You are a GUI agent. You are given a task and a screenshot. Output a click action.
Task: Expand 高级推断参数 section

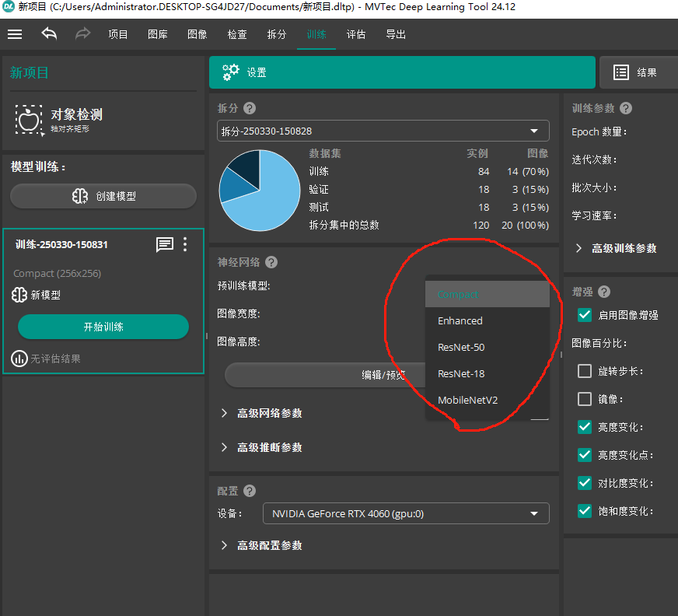pyautogui.click(x=261, y=447)
